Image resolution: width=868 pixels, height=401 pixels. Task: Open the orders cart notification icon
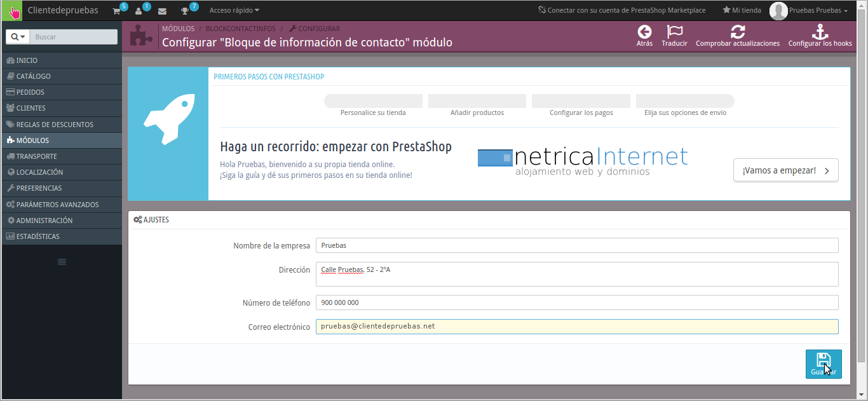pyautogui.click(x=116, y=11)
